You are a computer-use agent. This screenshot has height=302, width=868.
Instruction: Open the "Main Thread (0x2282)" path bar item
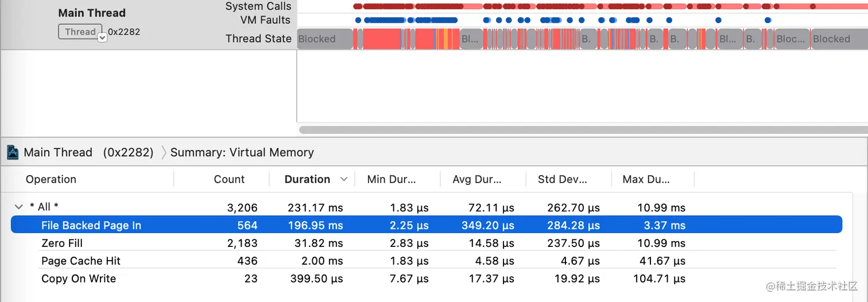click(x=88, y=152)
